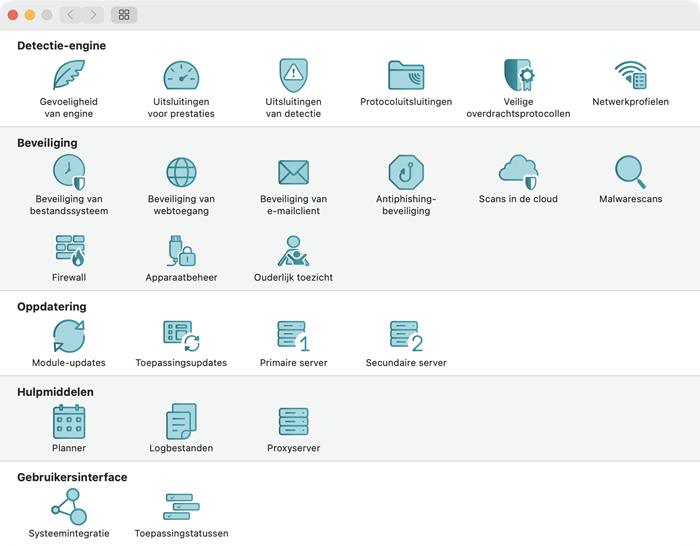Open Logbestanden documents icon
Screen dimensions: 700x546
coord(181,421)
